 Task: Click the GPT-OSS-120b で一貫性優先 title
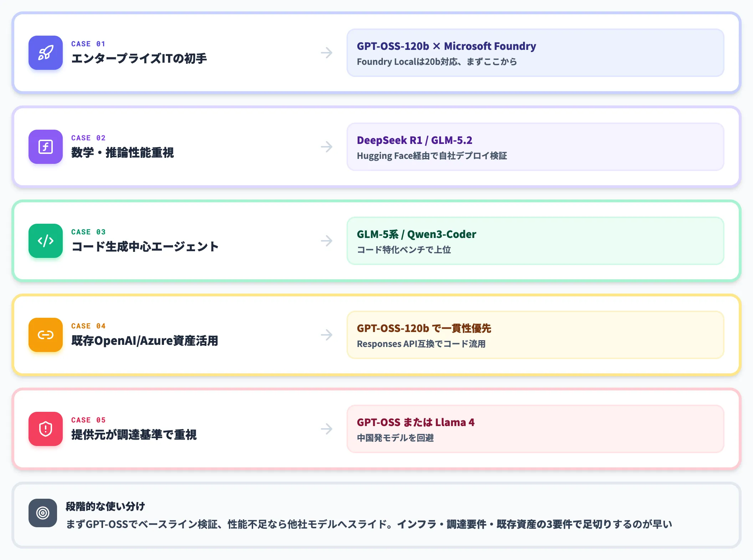pyautogui.click(x=424, y=328)
